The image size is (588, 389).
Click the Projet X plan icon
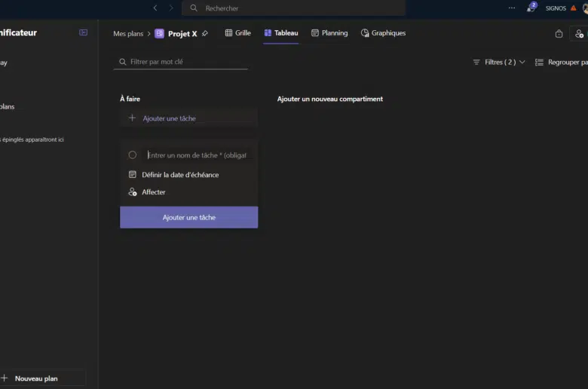(159, 34)
